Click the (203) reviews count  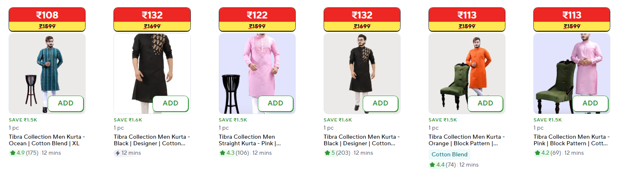343,153
